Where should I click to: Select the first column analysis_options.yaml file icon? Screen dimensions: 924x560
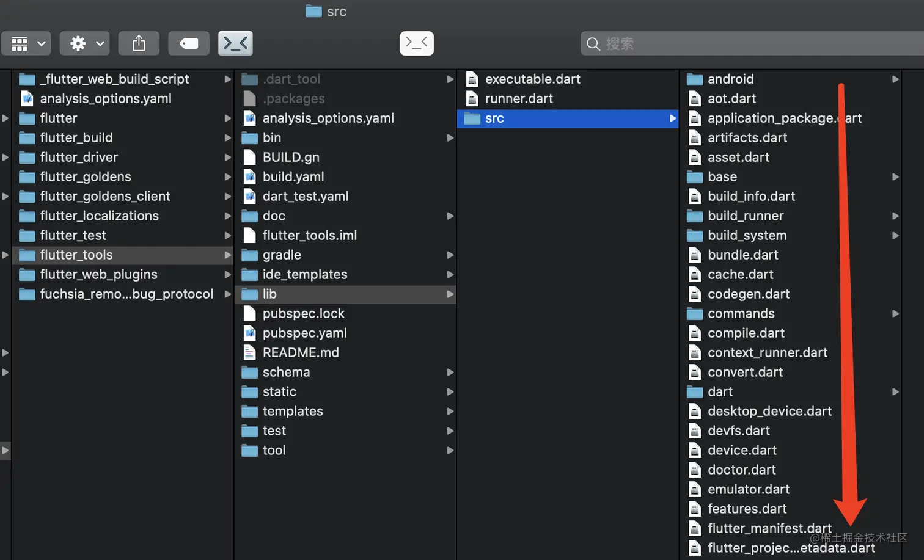tap(27, 99)
